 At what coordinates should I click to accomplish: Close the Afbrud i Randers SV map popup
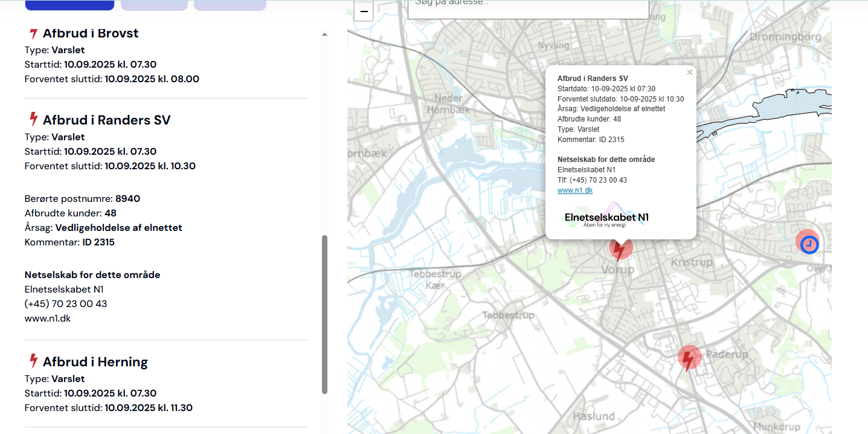(690, 73)
